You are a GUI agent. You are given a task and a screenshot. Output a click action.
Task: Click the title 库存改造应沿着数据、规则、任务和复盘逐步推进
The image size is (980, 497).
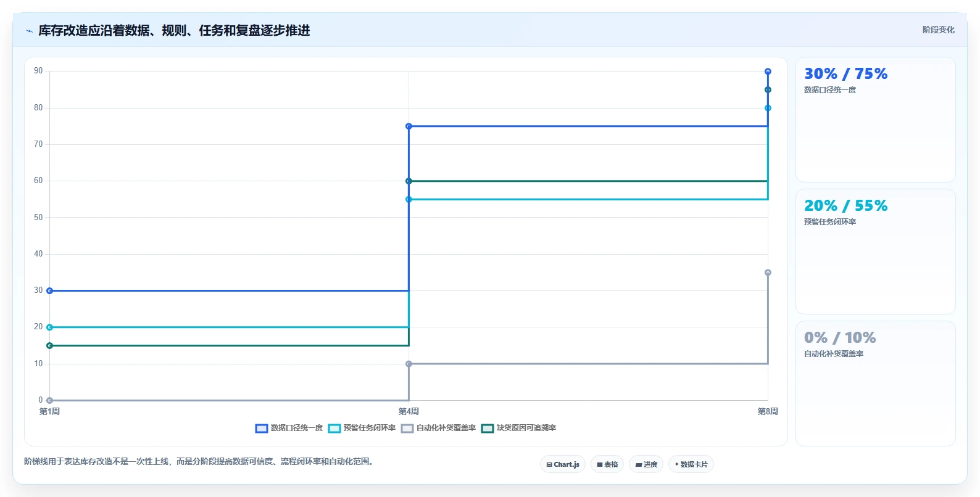pos(174,31)
